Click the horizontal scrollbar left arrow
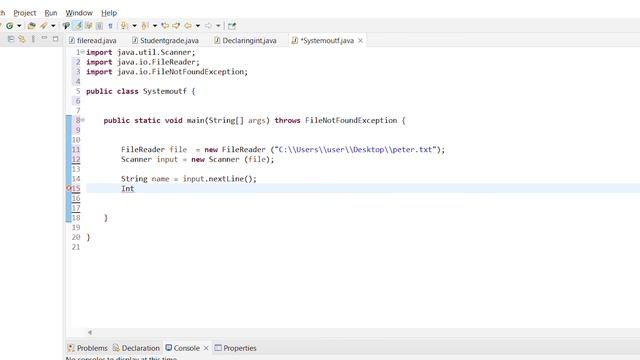Image resolution: width=640 pixels, height=360 pixels. (90, 332)
